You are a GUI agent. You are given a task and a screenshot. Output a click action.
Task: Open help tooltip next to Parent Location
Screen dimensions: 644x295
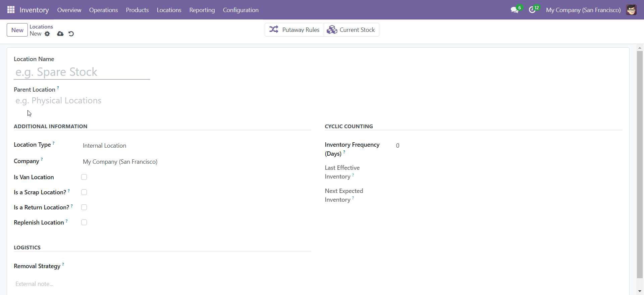[58, 88]
